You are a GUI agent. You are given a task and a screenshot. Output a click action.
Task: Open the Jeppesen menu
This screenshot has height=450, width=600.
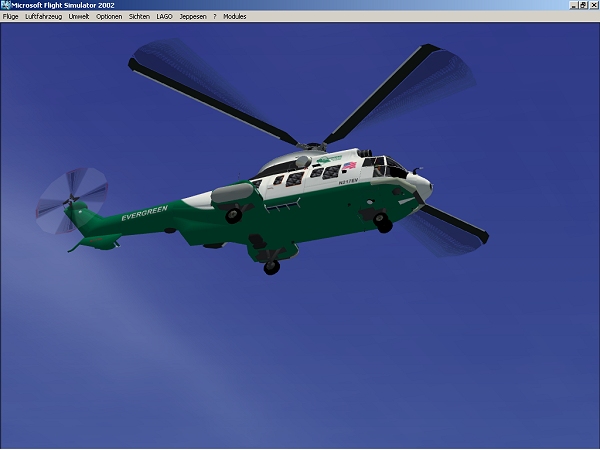192,17
